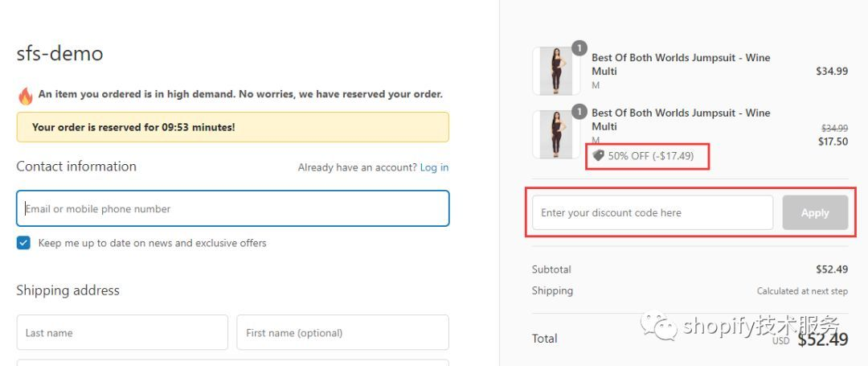The width and height of the screenshot is (868, 366).
Task: Click the discount code input field
Action: coord(653,213)
